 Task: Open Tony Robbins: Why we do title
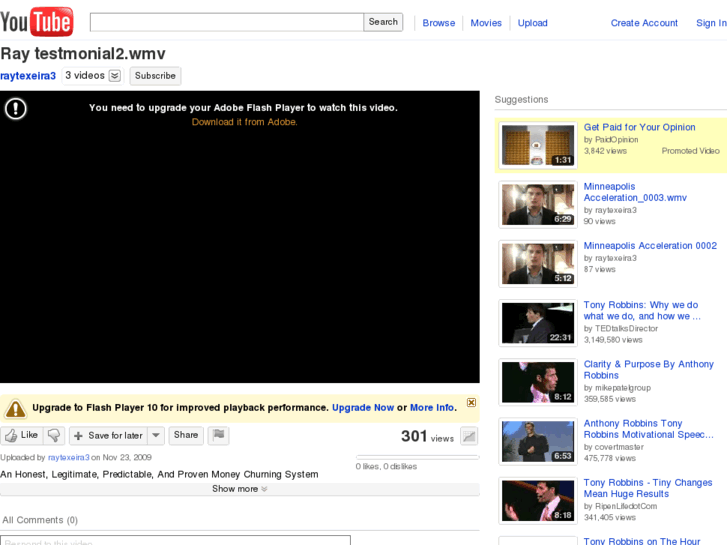[x=642, y=310]
